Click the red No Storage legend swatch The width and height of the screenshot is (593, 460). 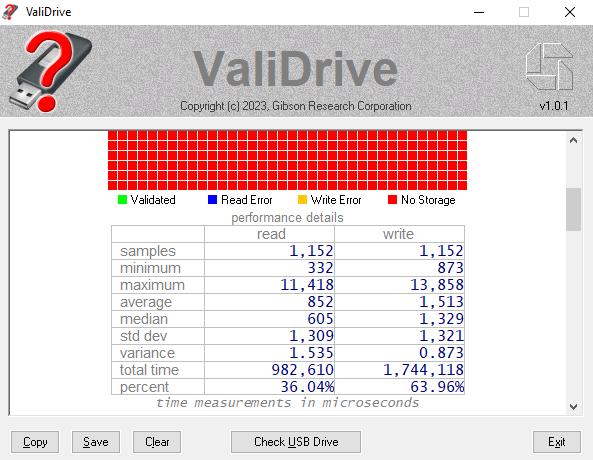(x=392, y=200)
